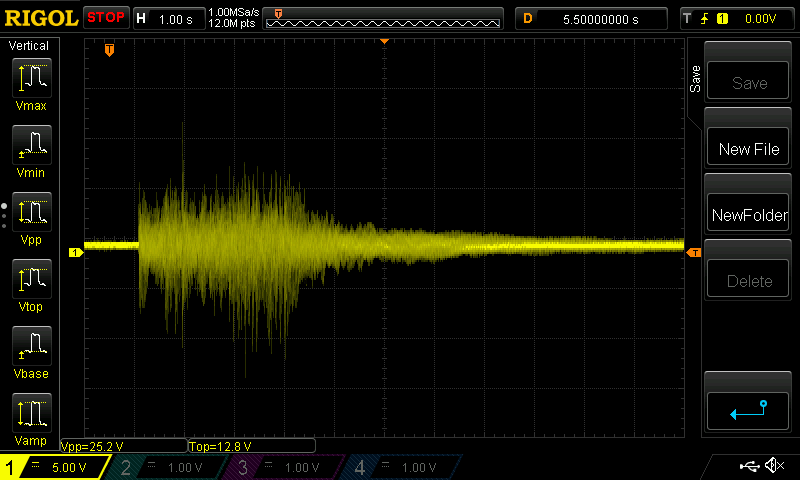Click the measurement menu page indicator dots

(4, 216)
